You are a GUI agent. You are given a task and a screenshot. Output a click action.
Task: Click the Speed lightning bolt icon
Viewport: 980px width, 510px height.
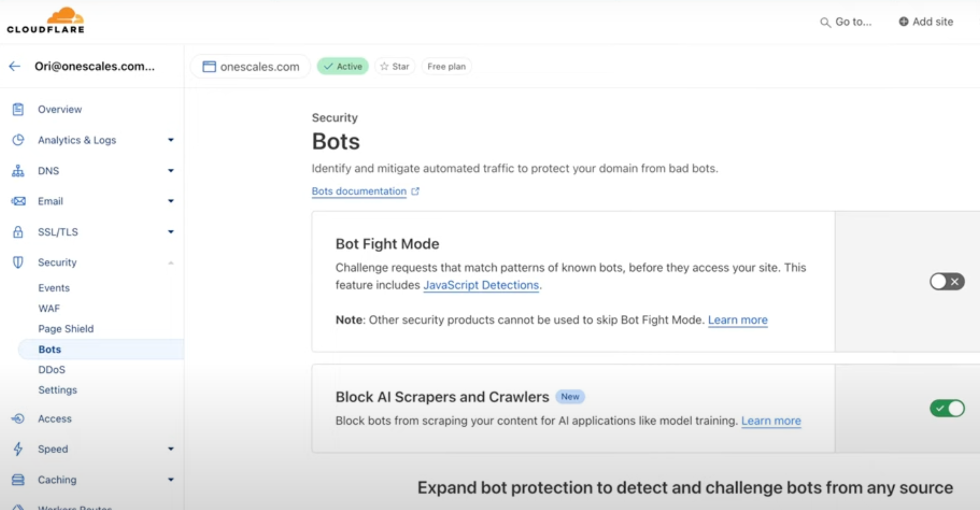click(18, 449)
